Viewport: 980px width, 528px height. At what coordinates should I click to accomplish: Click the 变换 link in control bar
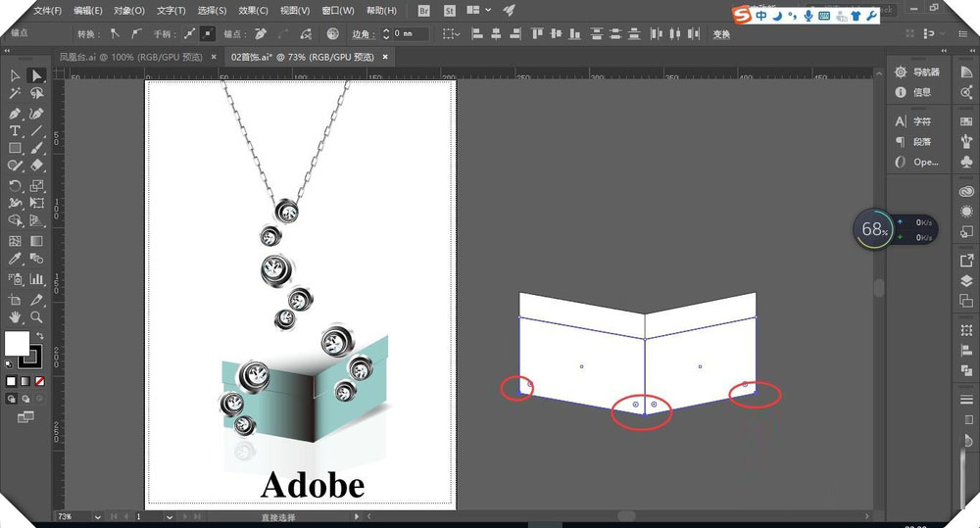coord(721,34)
